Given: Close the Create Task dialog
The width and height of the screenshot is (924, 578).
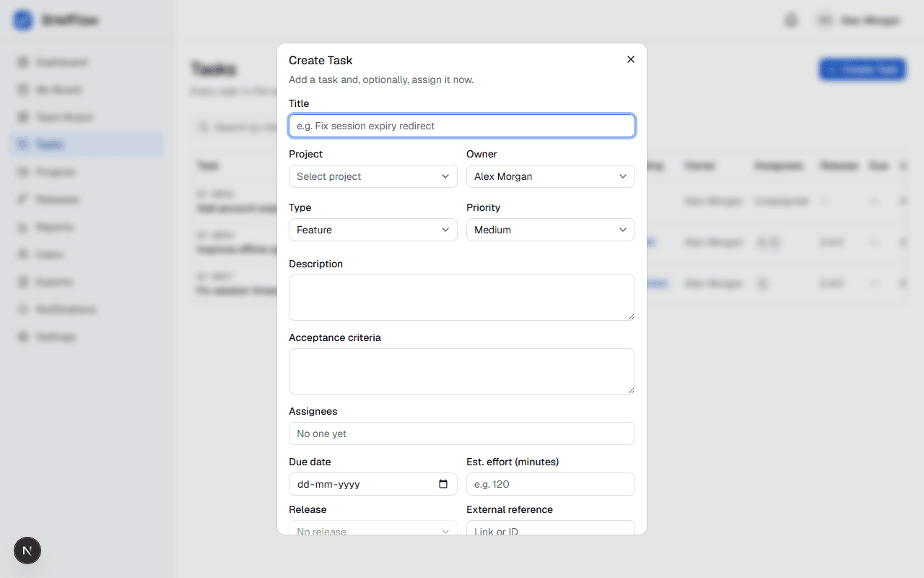Looking at the screenshot, I should coord(631,59).
